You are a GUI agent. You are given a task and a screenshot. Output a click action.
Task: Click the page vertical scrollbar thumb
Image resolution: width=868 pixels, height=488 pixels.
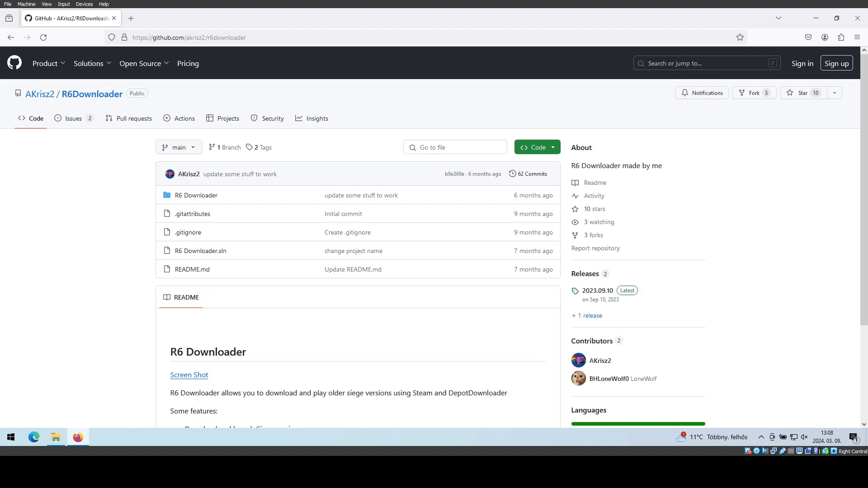pyautogui.click(x=864, y=190)
